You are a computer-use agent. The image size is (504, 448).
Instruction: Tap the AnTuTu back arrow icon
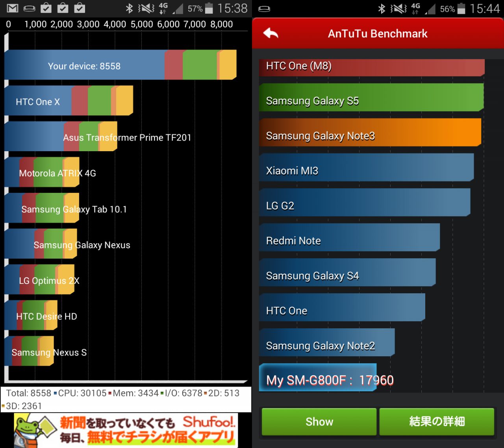pos(271,33)
